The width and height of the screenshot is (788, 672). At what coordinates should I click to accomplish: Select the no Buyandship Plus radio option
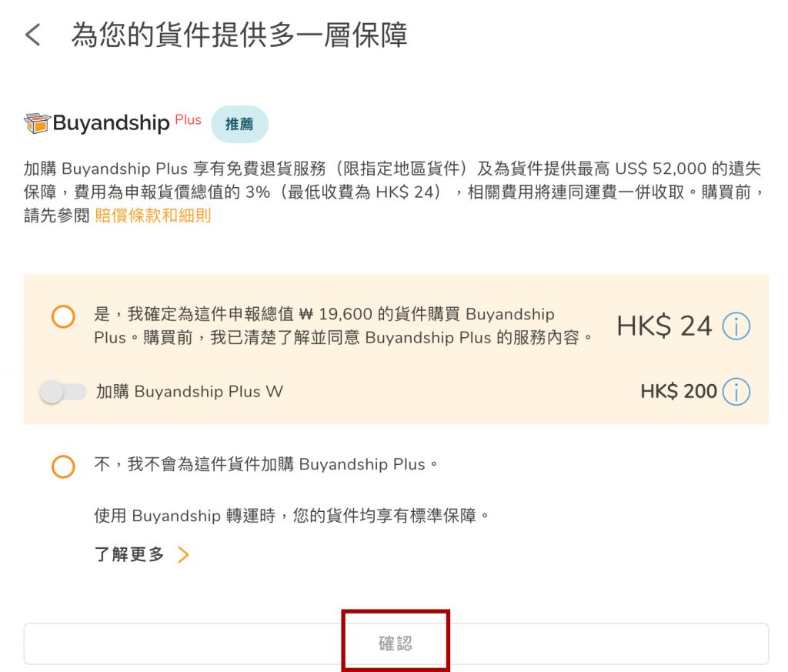[63, 466]
